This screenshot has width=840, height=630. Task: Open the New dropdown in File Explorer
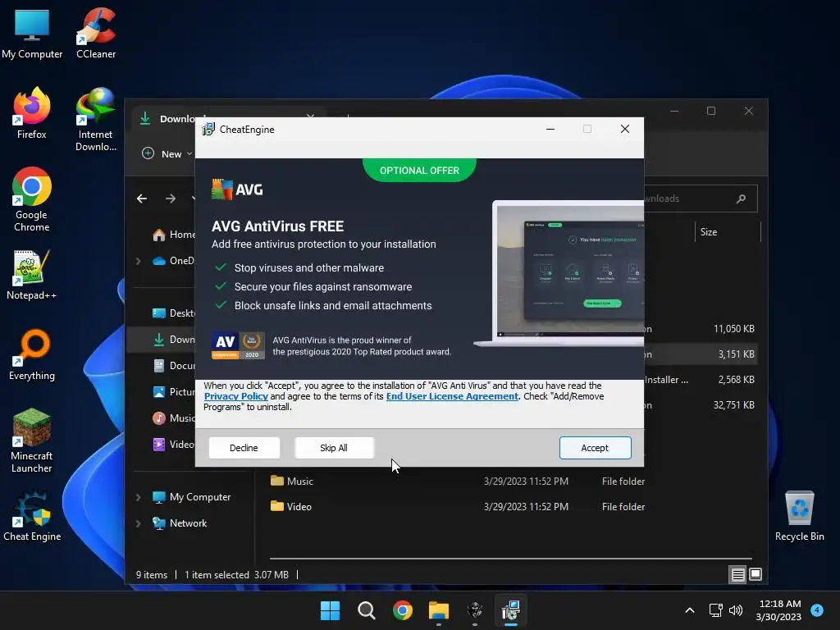(x=167, y=153)
